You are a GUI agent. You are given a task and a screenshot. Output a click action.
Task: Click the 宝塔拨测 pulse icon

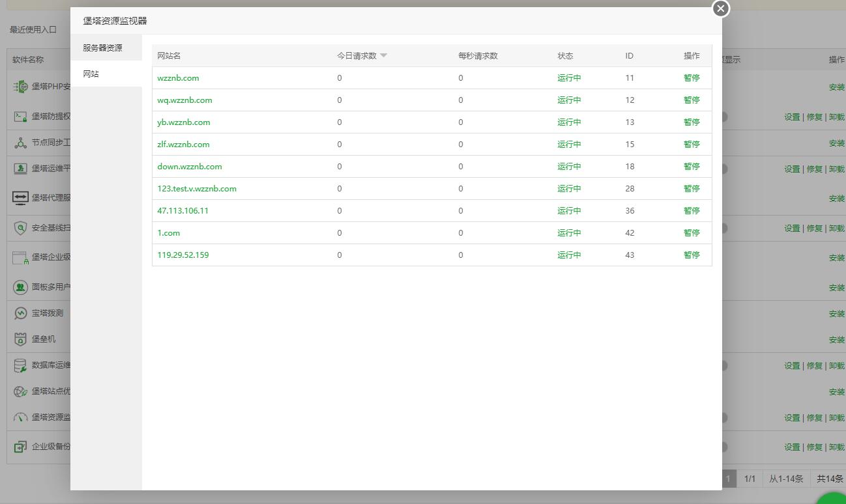point(21,313)
